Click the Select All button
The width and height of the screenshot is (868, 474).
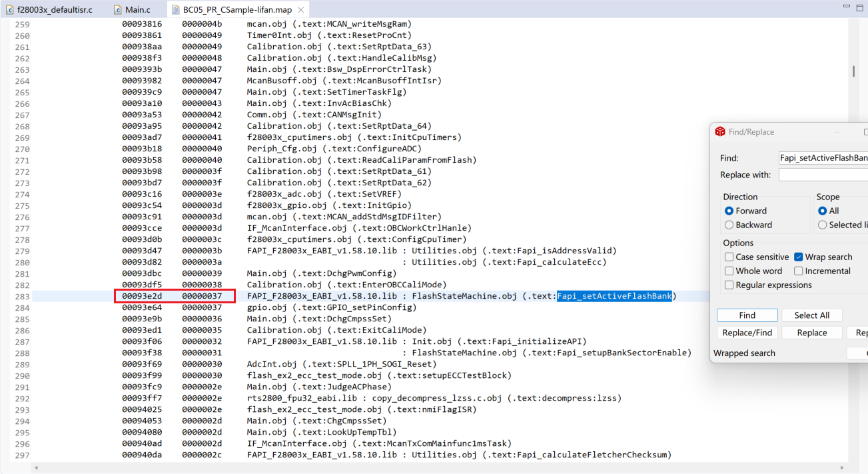point(812,315)
